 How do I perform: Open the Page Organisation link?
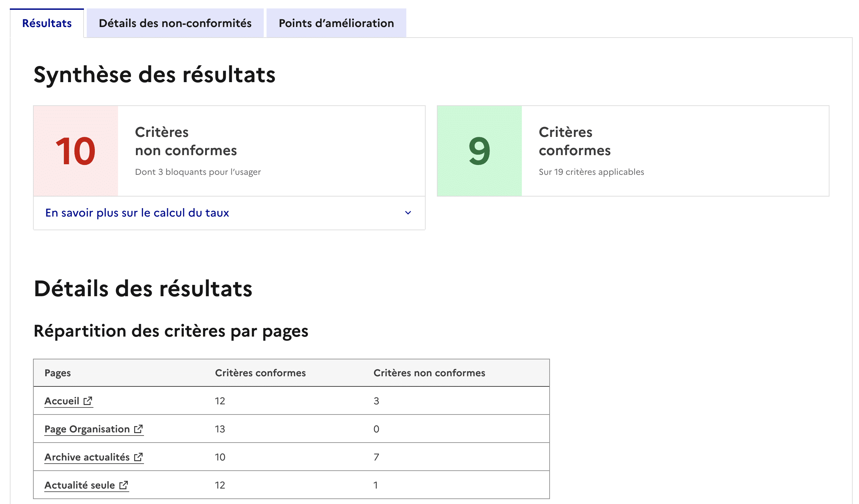click(94, 429)
